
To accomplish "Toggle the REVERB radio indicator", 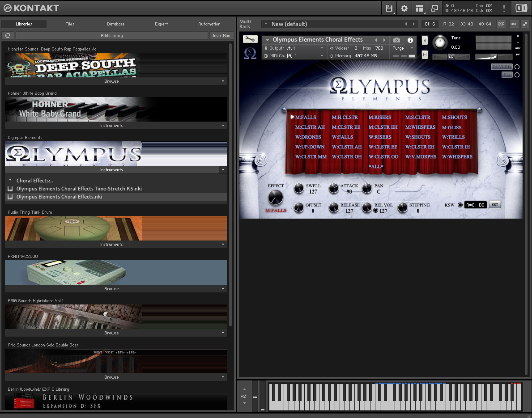I will click(x=517, y=67).
